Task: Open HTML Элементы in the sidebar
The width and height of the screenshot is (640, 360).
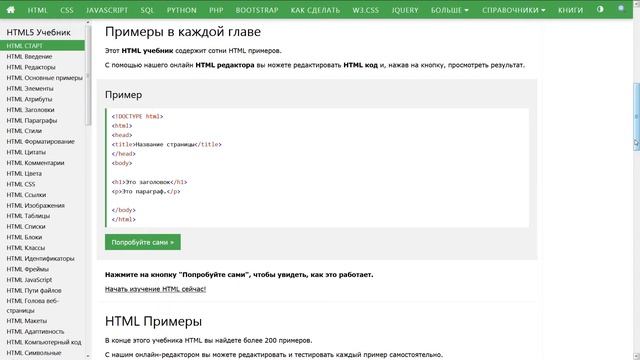Action: (x=30, y=88)
